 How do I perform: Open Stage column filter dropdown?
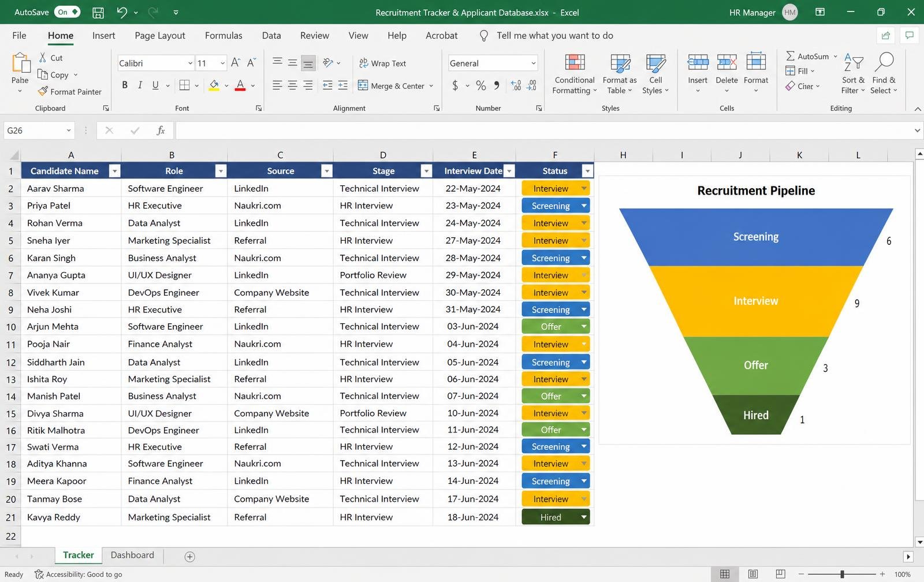(426, 171)
